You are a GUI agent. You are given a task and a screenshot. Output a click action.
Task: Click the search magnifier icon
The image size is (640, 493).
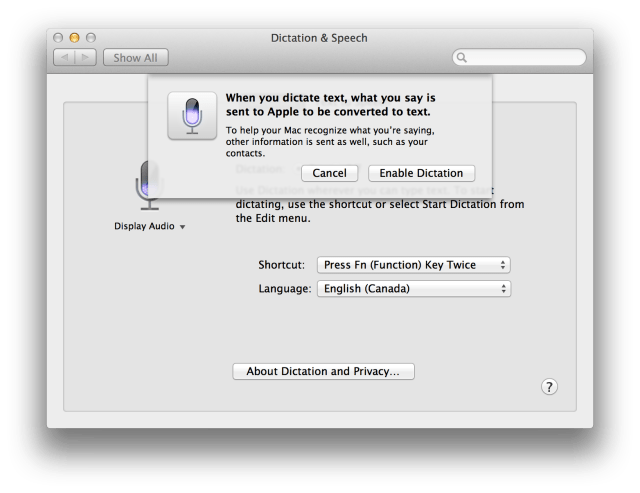tap(461, 57)
